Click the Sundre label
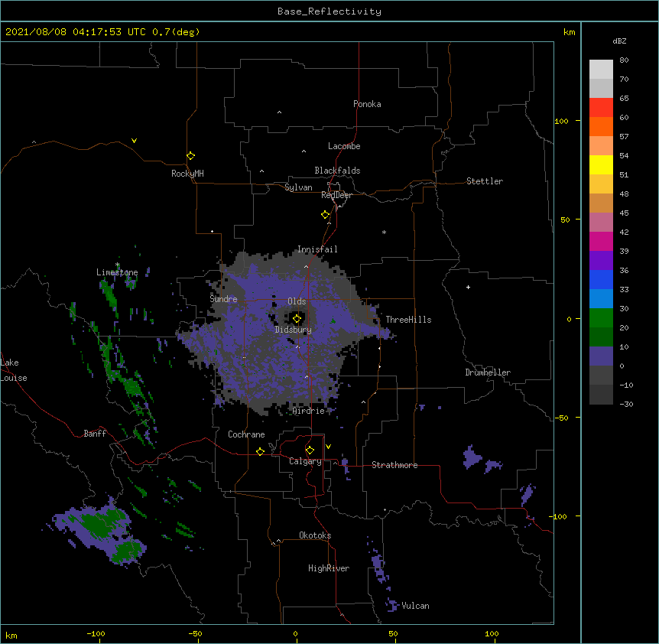Screen dimensions: 659x644 coord(223,299)
